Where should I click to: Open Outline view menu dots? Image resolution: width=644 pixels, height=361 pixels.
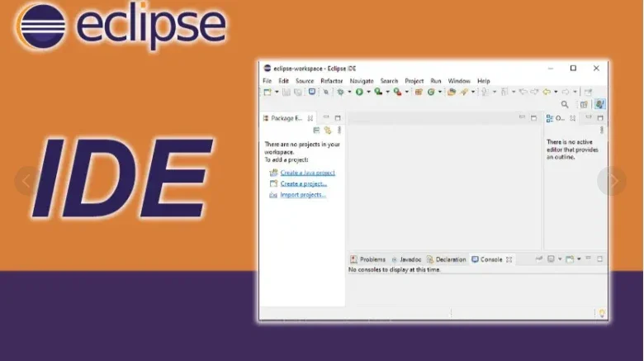(601, 131)
